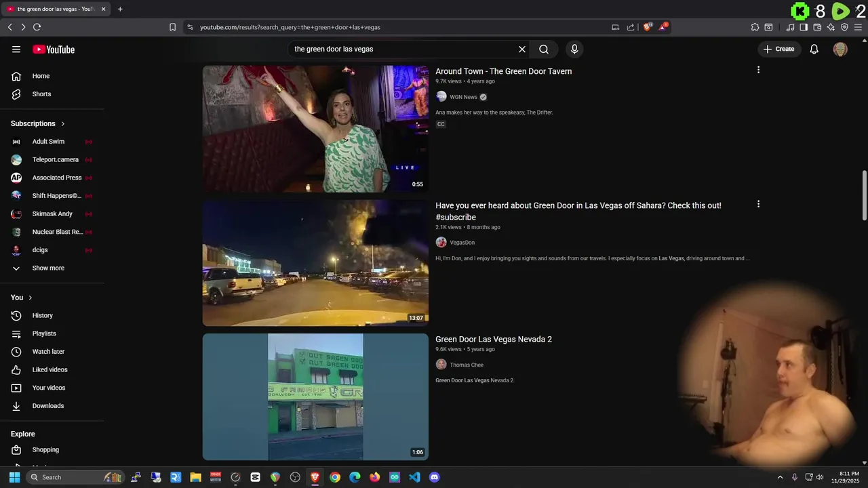Click the address bar URL
This screenshot has width=868, height=488.
point(290,27)
